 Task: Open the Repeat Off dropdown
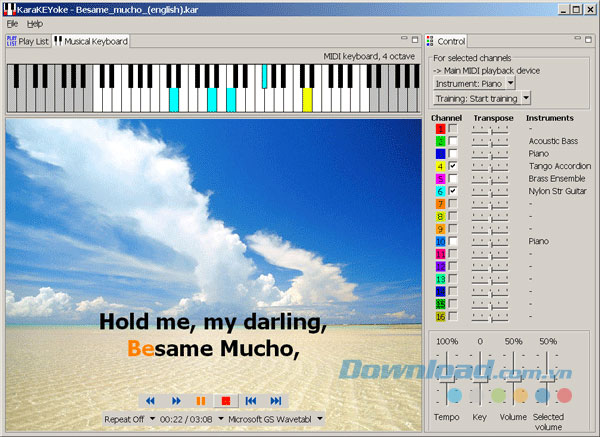[x=130, y=419]
